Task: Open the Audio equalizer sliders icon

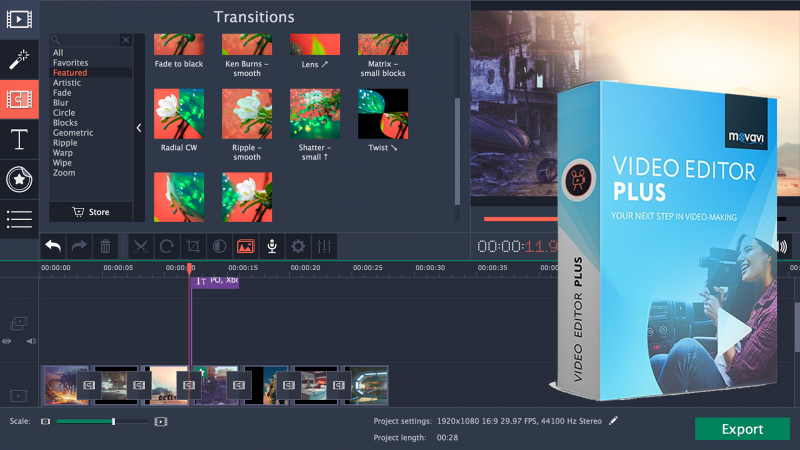Action: 324,246
